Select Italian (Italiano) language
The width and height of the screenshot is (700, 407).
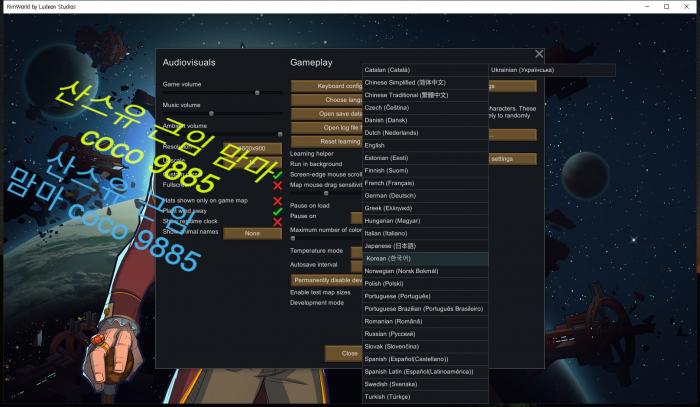click(x=425, y=233)
